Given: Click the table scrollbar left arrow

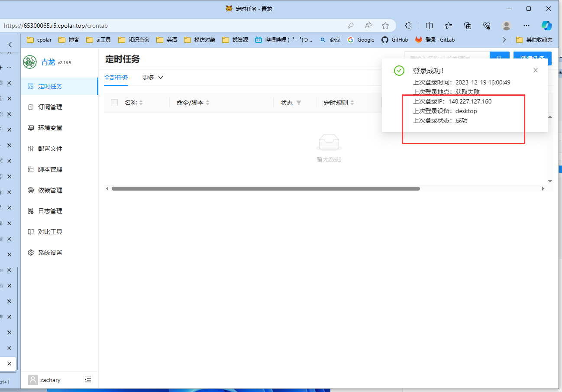Looking at the screenshot, I should [107, 189].
